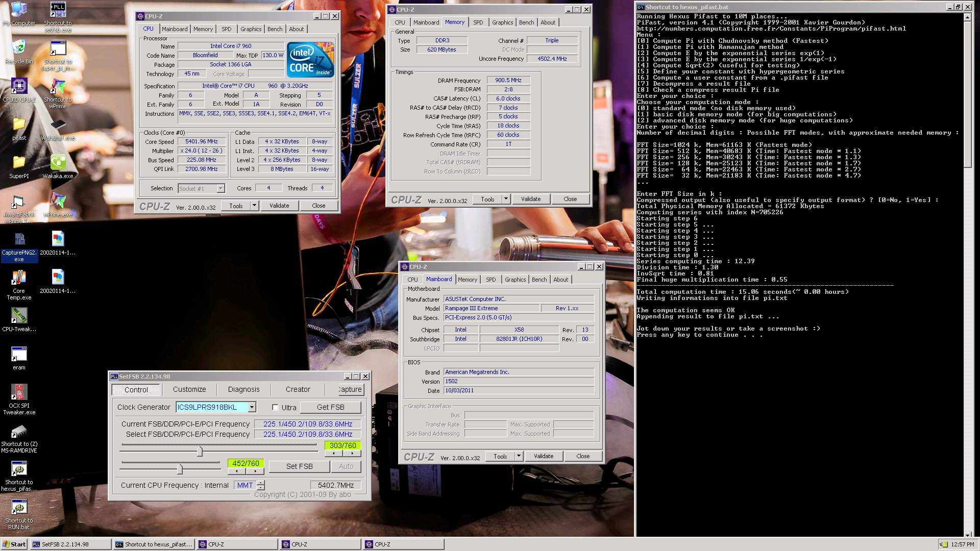980x551 pixels.
Task: Click Core Speed value 5401.96 MHz
Action: click(x=202, y=141)
